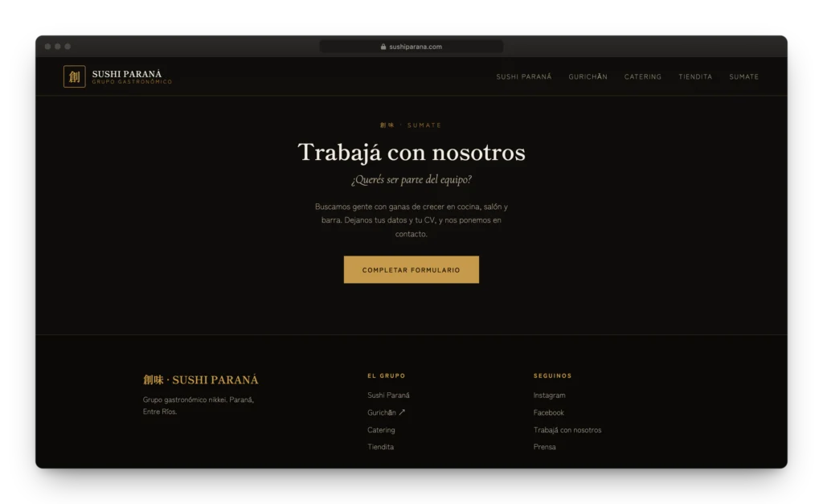Visit Instagram from Seguinos list
Viewport: 823px width, 504px height.
550,395
